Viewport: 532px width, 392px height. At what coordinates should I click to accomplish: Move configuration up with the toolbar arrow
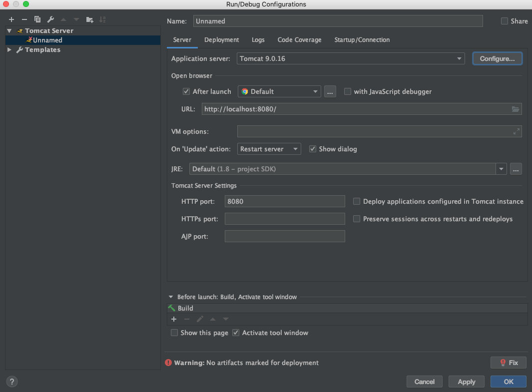pyautogui.click(x=63, y=19)
